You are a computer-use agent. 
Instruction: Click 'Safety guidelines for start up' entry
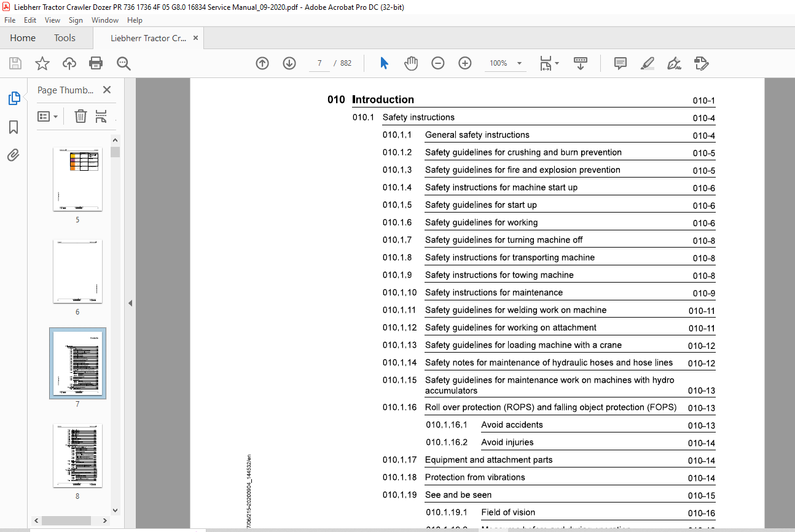tap(480, 205)
